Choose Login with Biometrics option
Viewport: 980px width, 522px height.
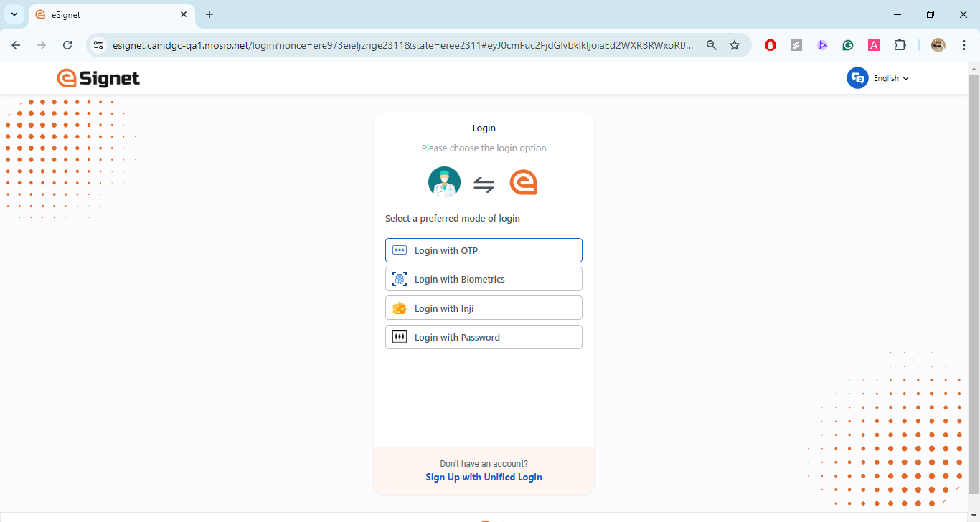484,279
